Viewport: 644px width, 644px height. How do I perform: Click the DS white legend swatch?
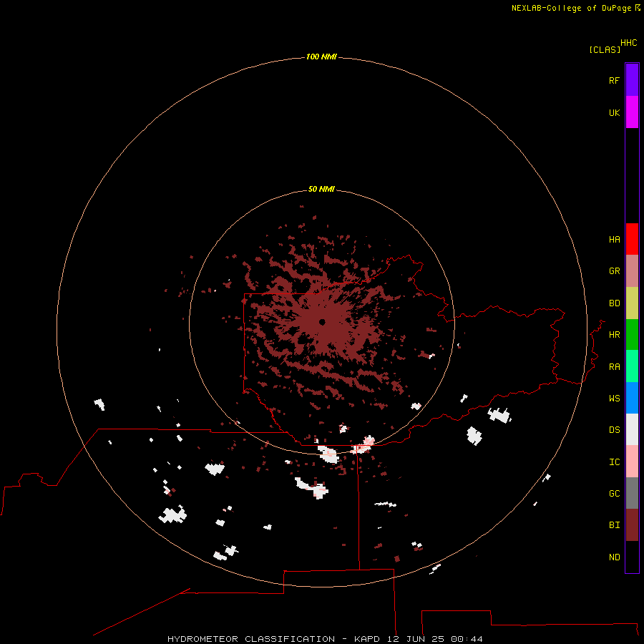click(x=632, y=429)
